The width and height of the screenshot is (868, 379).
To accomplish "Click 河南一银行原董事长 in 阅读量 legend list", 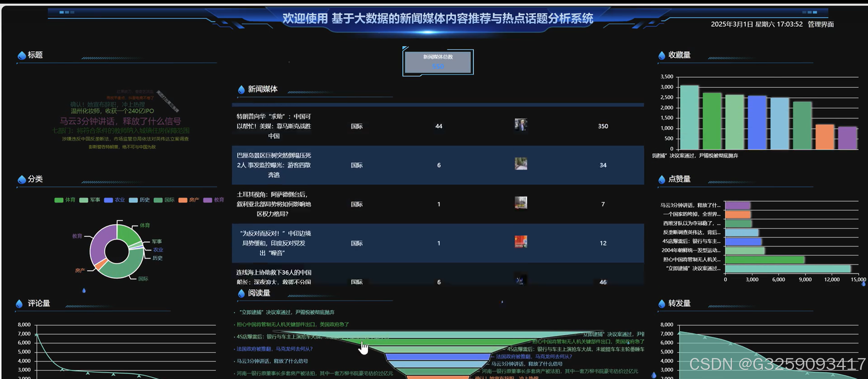I will point(314,373).
